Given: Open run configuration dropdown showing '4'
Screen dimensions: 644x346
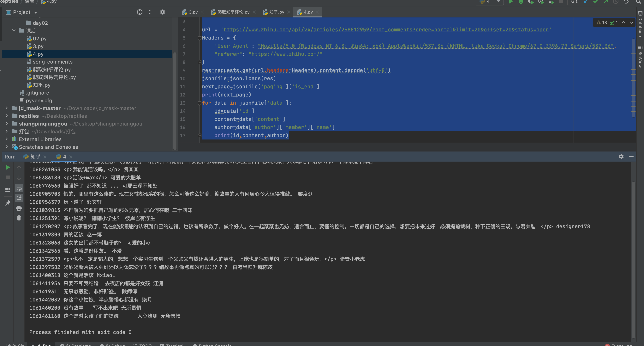Looking at the screenshot, I should tap(490, 2).
